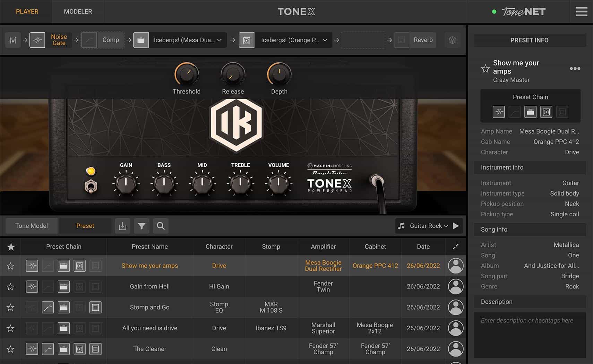The image size is (593, 364).
Task: Switch to the MODELER tab
Action: coord(78,11)
